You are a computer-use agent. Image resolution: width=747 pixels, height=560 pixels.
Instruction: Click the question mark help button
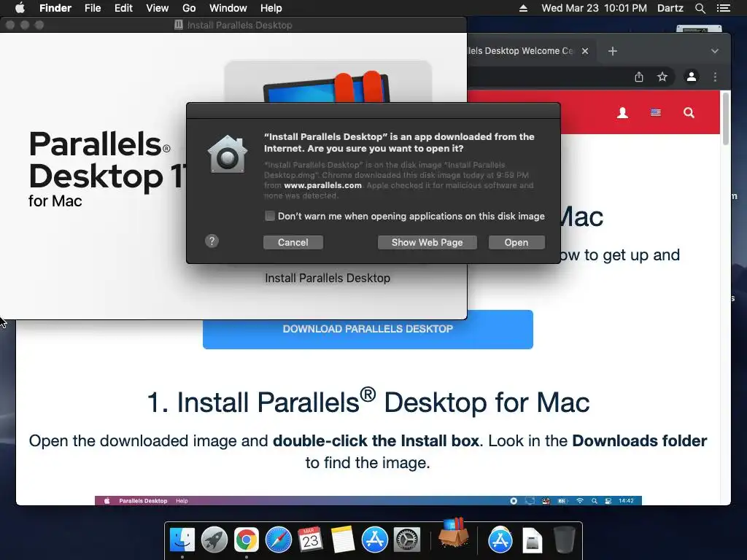click(212, 241)
